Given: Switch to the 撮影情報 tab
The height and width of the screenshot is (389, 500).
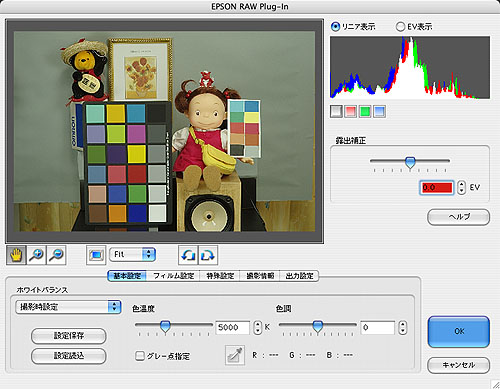Looking at the screenshot, I should [x=260, y=276].
